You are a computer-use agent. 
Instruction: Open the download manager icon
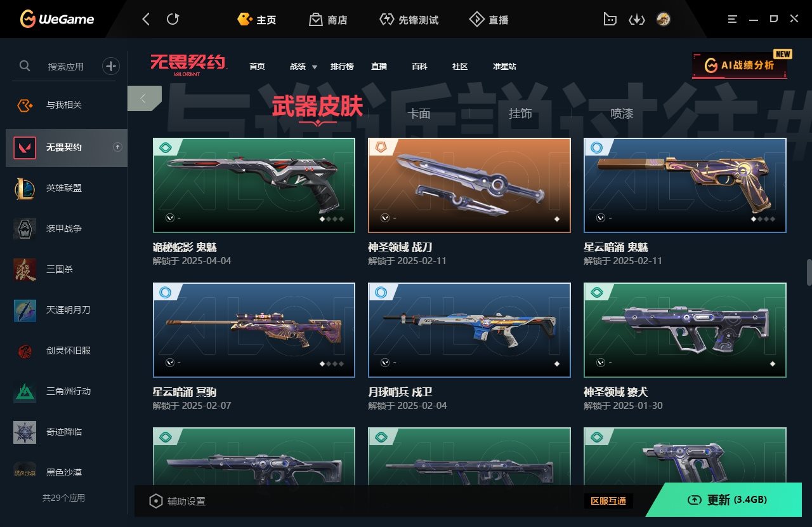coord(636,20)
